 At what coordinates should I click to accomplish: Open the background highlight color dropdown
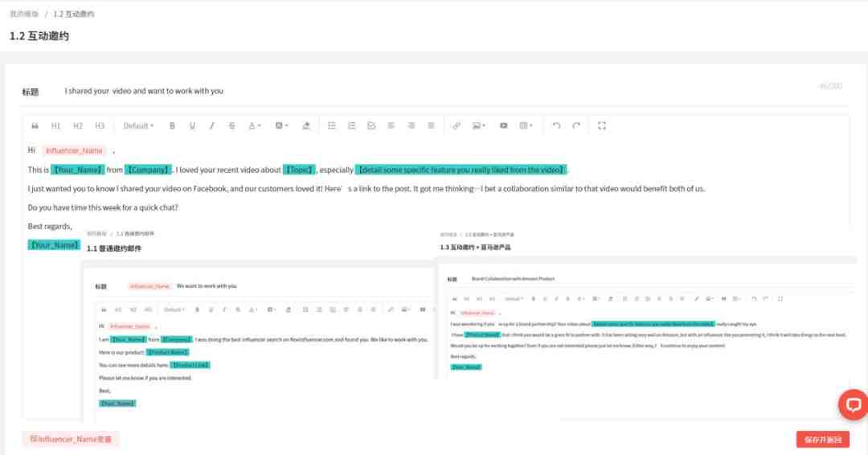(282, 126)
